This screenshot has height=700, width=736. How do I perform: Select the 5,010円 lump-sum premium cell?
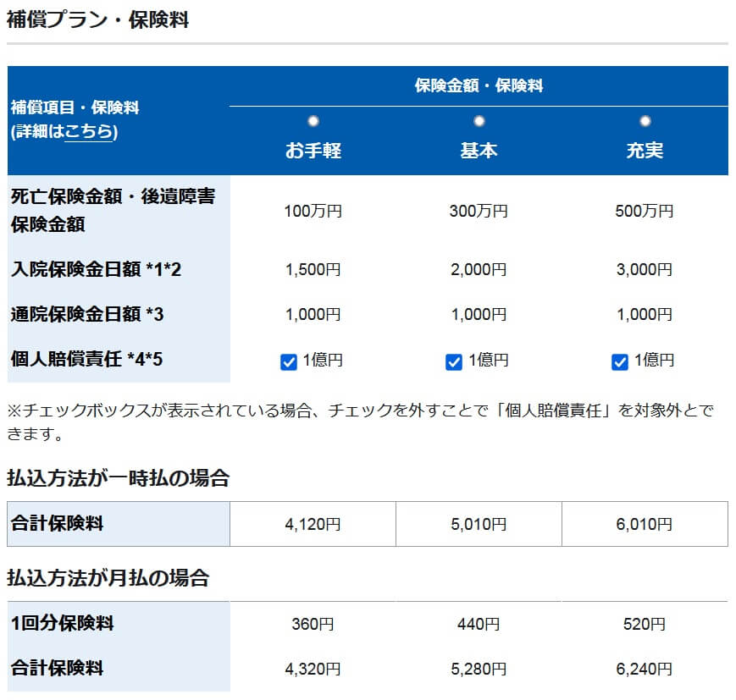pos(479,525)
